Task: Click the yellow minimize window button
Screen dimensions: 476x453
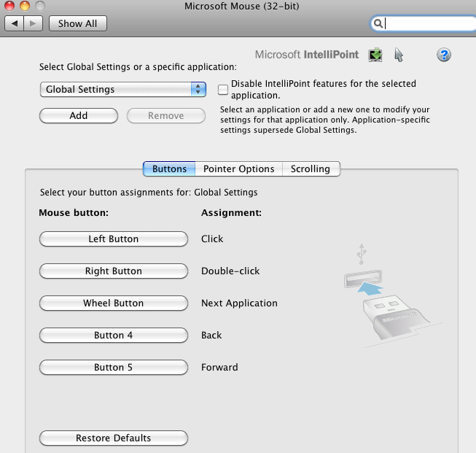Action: point(25,6)
